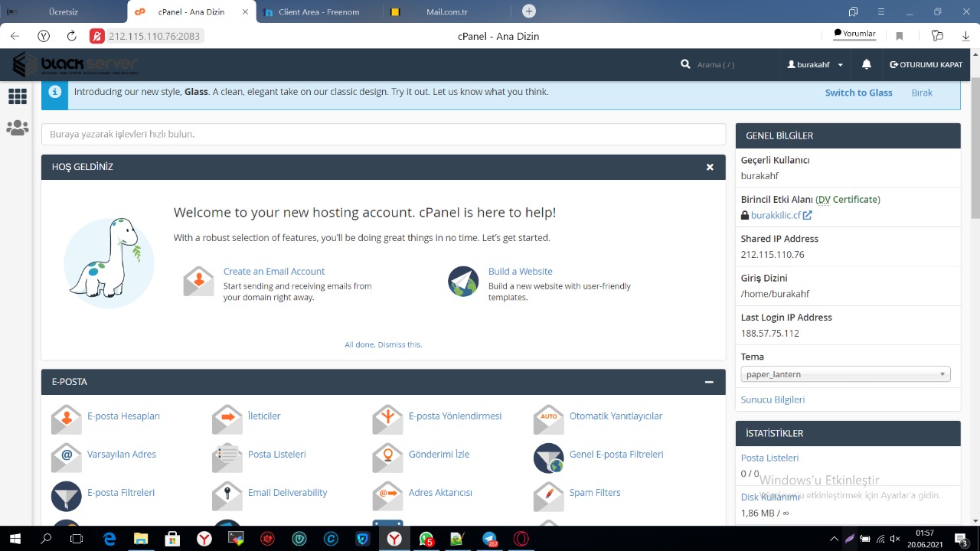This screenshot has height=551, width=980.
Task: Open the Tema paper_lantern dropdown
Action: point(845,374)
